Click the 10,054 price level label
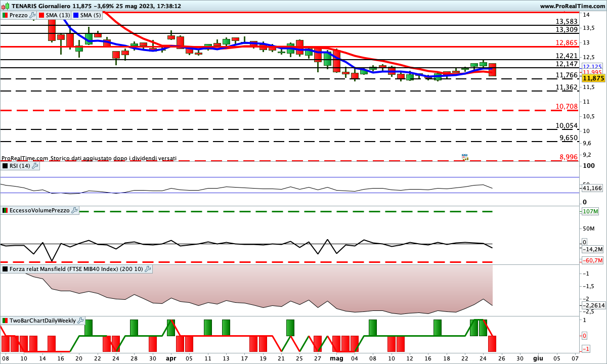Image resolution: width=607 pixels, height=364 pixels. (567, 126)
